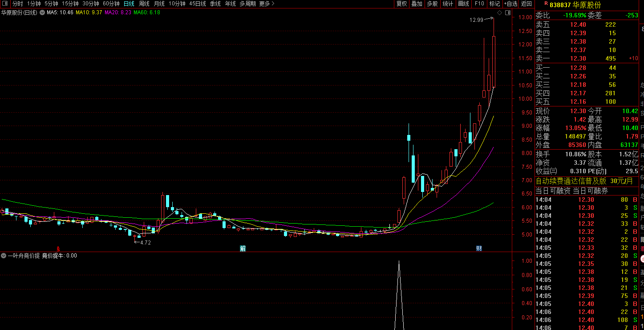Switch to the 周线 weekly period
This screenshot has width=644, height=330.
click(x=144, y=4)
